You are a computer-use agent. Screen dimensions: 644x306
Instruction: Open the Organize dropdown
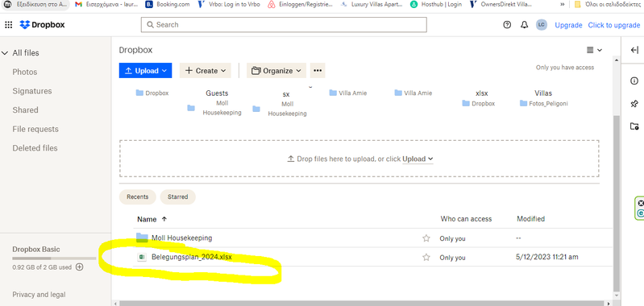(x=276, y=71)
